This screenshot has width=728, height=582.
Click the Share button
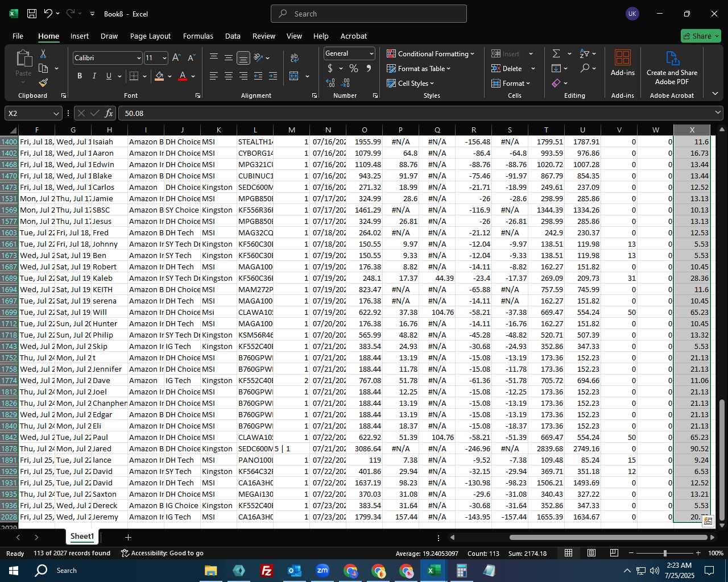coord(701,36)
